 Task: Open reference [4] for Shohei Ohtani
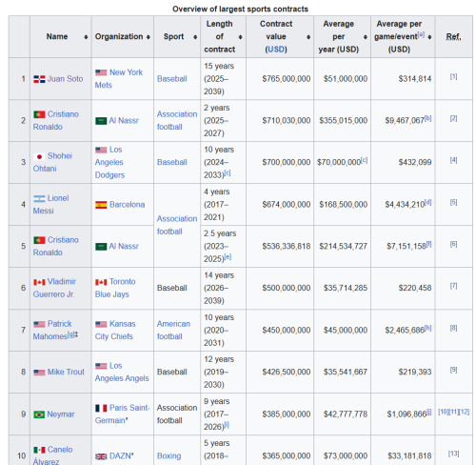tap(453, 160)
